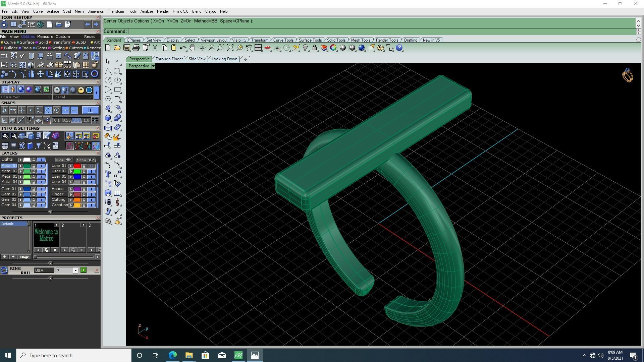Image resolution: width=644 pixels, height=362 pixels.
Task: Click the New file icon in Standard toolbar
Action: coord(108,48)
